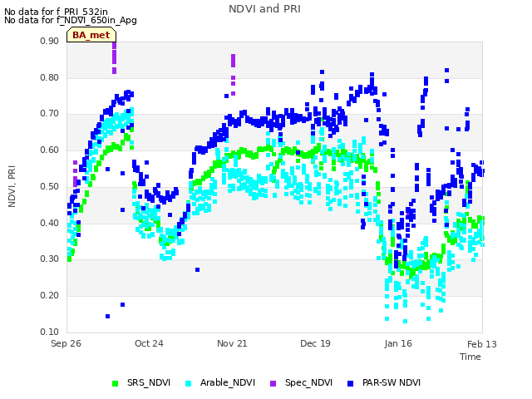Screen dimensions: 532x399
Task: Select the Arable_NDVI legend label
Action: tap(228, 382)
